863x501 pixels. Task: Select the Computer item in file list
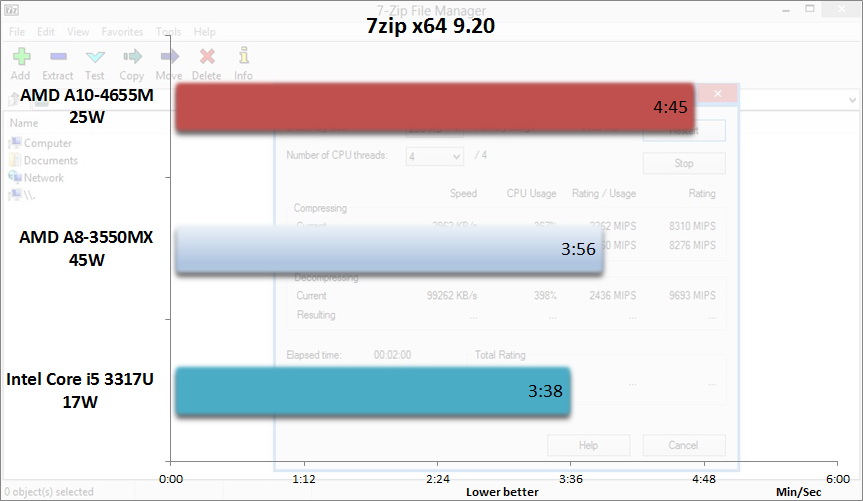[x=40, y=143]
